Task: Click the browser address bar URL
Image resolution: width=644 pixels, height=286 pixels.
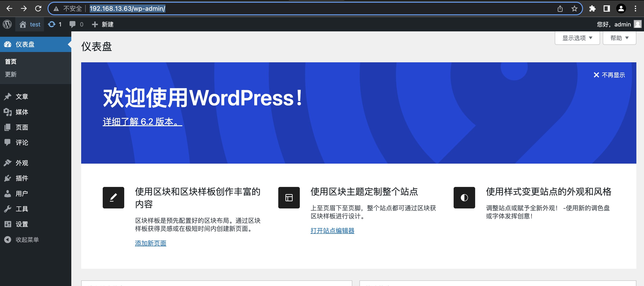Action: point(127,9)
